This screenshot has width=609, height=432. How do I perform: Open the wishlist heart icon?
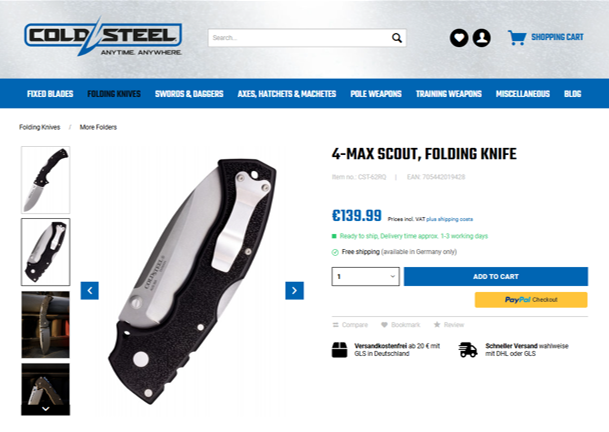pyautogui.click(x=459, y=38)
